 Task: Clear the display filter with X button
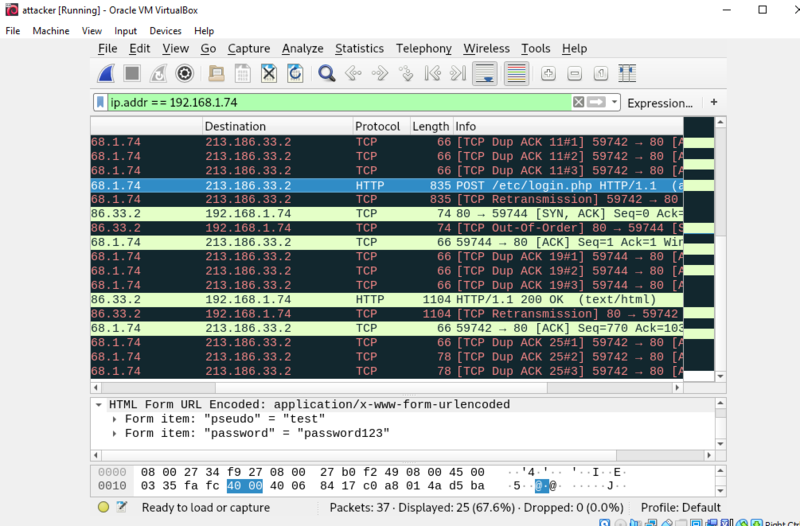(578, 103)
